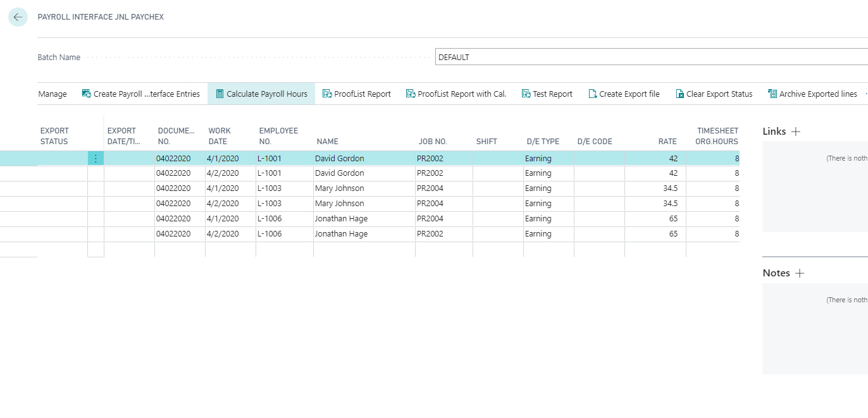Open the NAME column header filter
This screenshot has width=868, height=418.
tap(327, 141)
